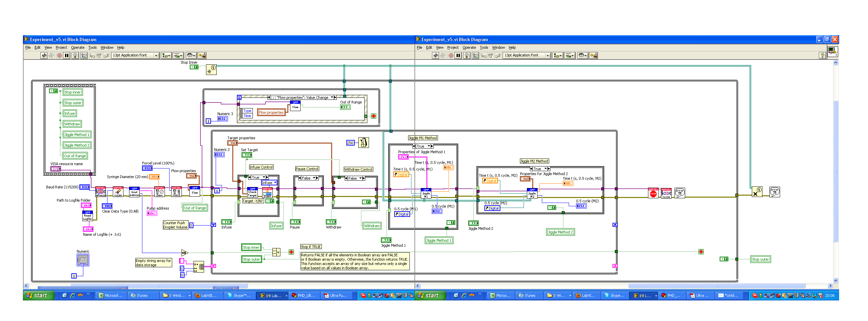Click the right window's horizontal scrollbar thumb
Screen dimensions: 868x321
pyautogui.click(x=717, y=286)
